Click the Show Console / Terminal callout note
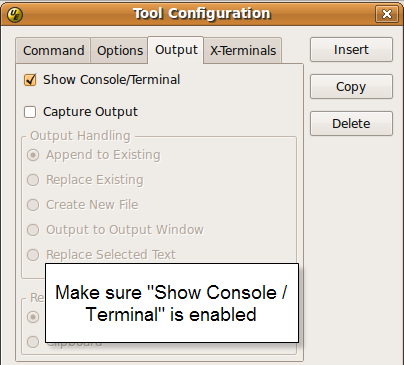 tap(172, 303)
